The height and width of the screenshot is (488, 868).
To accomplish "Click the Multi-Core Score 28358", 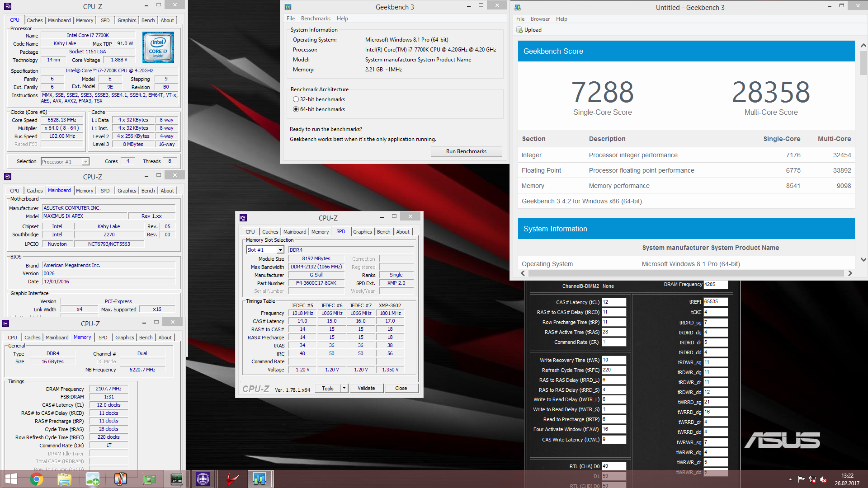I will (771, 92).
